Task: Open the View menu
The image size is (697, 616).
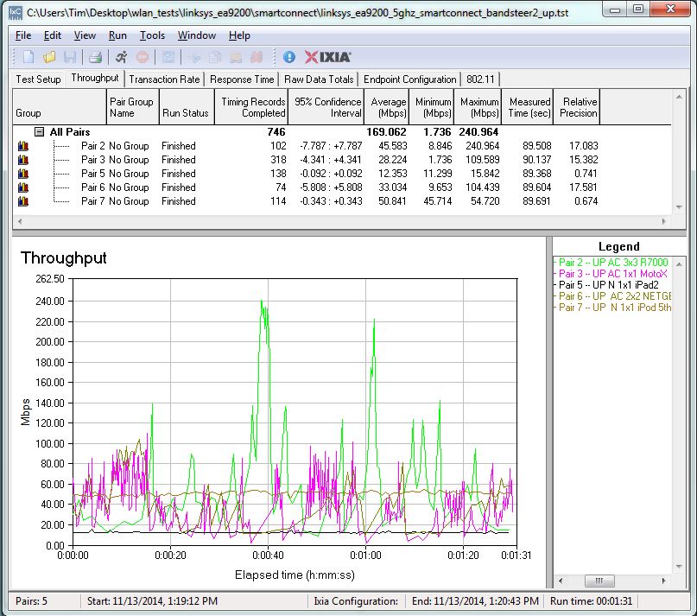Action: coord(85,35)
